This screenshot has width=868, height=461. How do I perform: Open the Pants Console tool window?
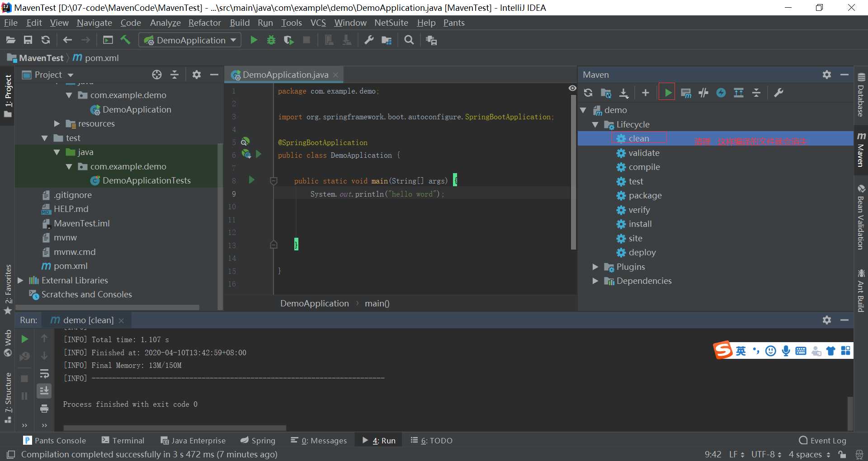tap(55, 440)
